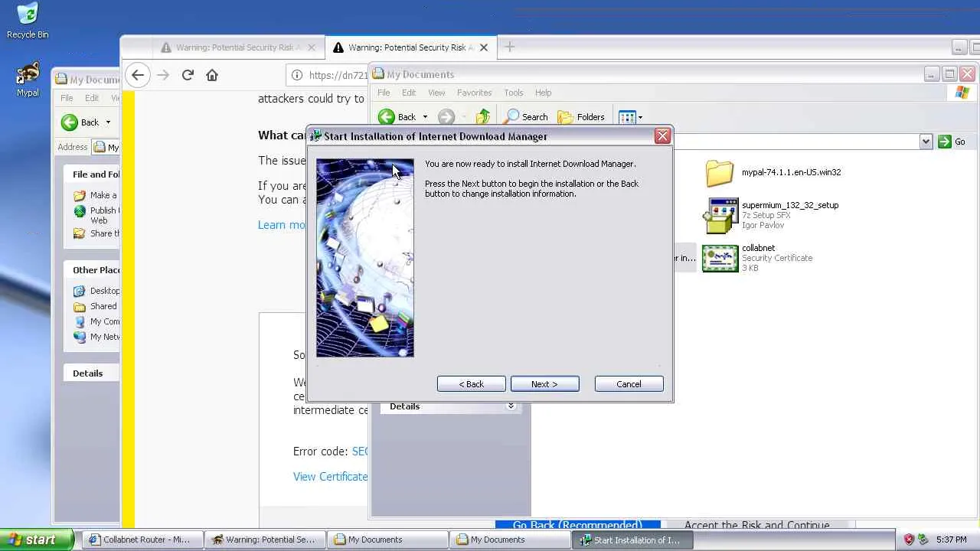Image resolution: width=980 pixels, height=551 pixels.
Task: Click the 5:37 PM system clock
Action: [x=951, y=540]
